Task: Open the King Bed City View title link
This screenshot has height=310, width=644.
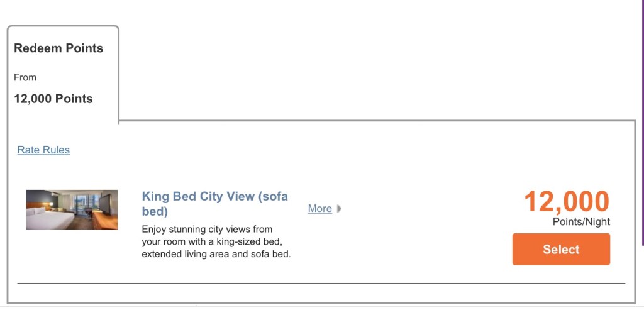Action: pos(214,196)
